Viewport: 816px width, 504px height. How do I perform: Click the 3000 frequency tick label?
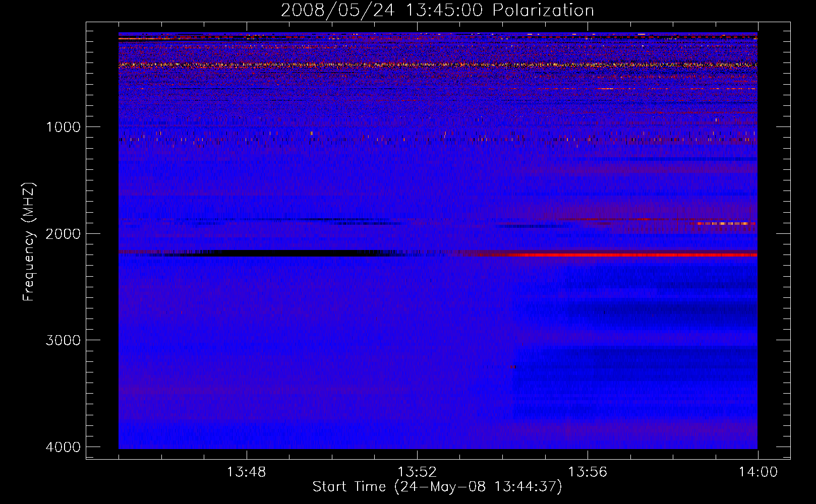coord(63,340)
